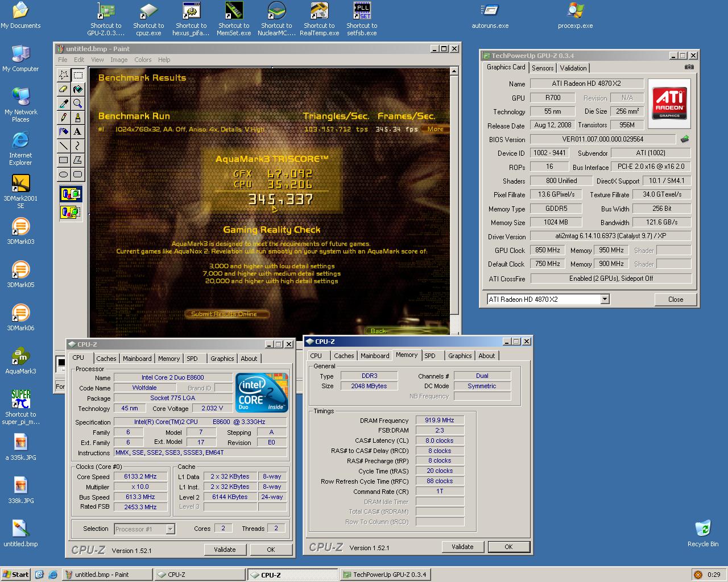Viewport: 728px width, 582px height.
Task: Choose the opaque selection option in Paint toolbox
Action: [x=71, y=194]
